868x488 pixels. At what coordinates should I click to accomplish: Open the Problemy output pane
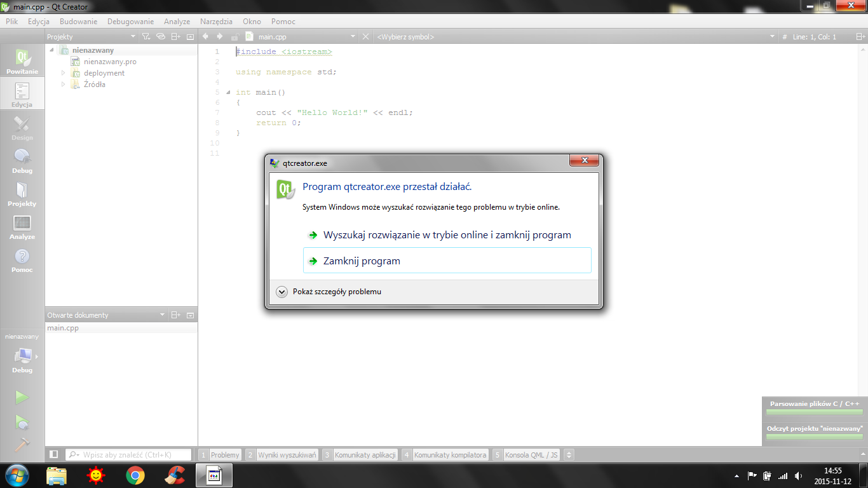[x=220, y=455]
